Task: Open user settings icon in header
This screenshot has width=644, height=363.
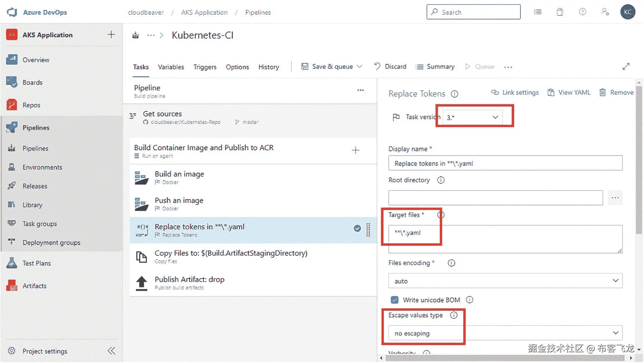Action: coord(605,12)
